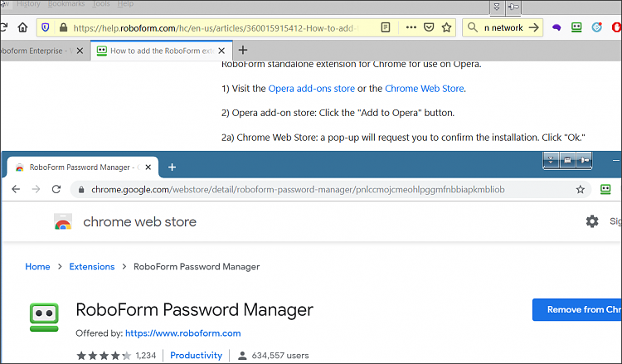This screenshot has height=364, width=622.
Task: Go to Home breadcrumb
Action: point(37,266)
